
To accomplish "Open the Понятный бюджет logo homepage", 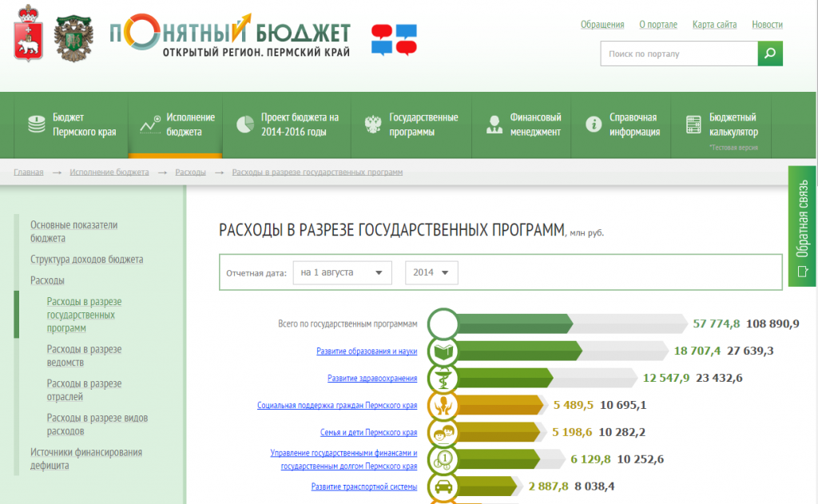I will [230, 35].
